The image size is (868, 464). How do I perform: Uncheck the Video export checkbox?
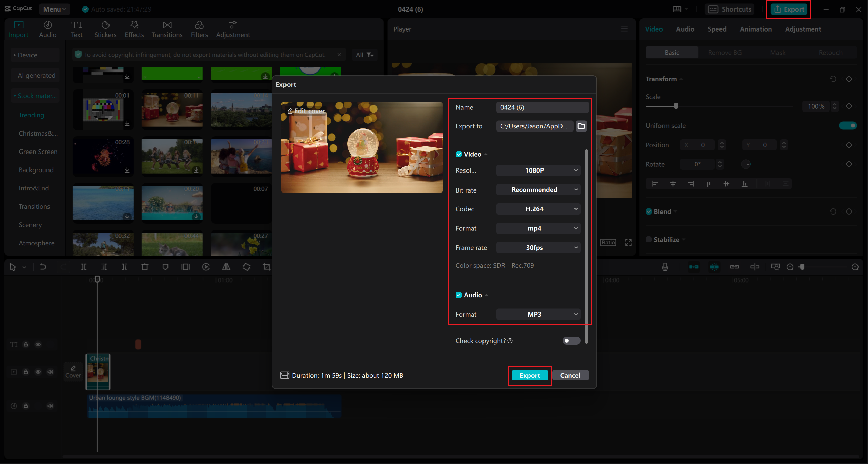(x=459, y=154)
